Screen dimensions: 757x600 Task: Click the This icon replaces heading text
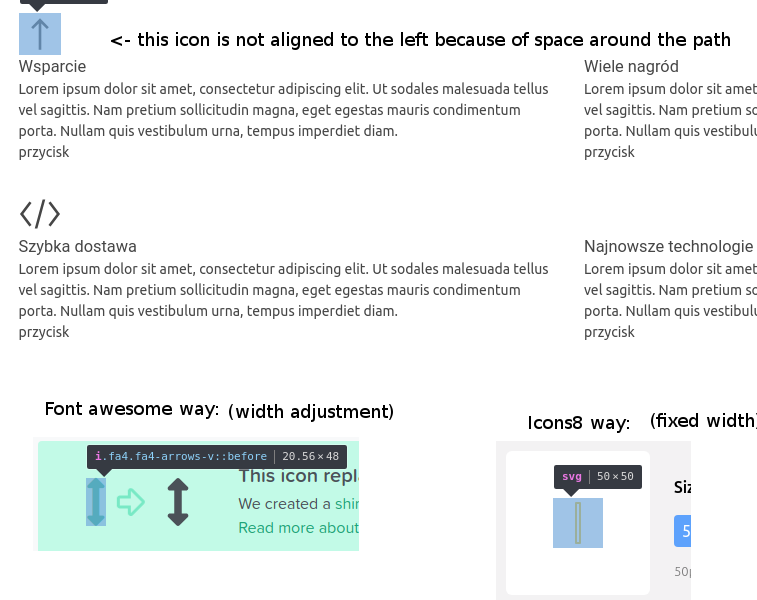[x=298, y=476]
